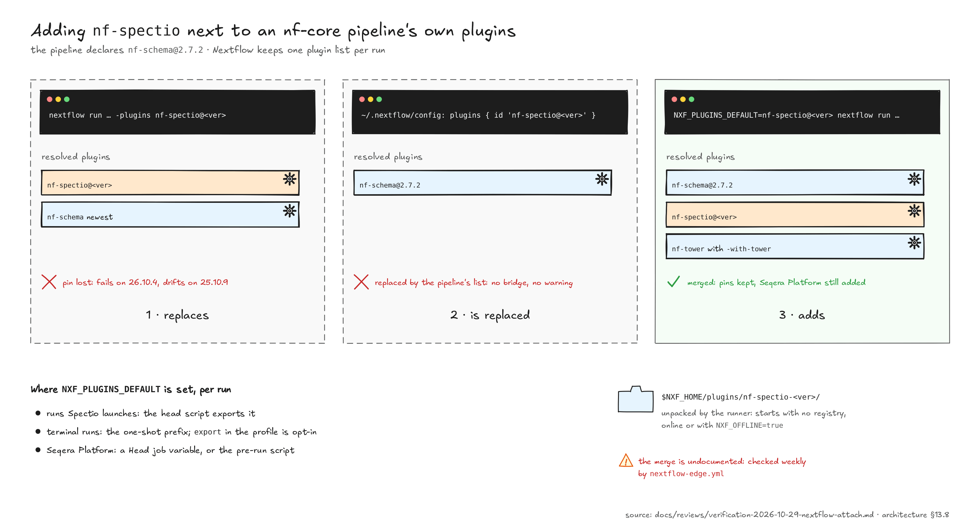Select the 'nf-tower with -with-tower' box
This screenshot has height=527, width=980.
[x=795, y=246]
